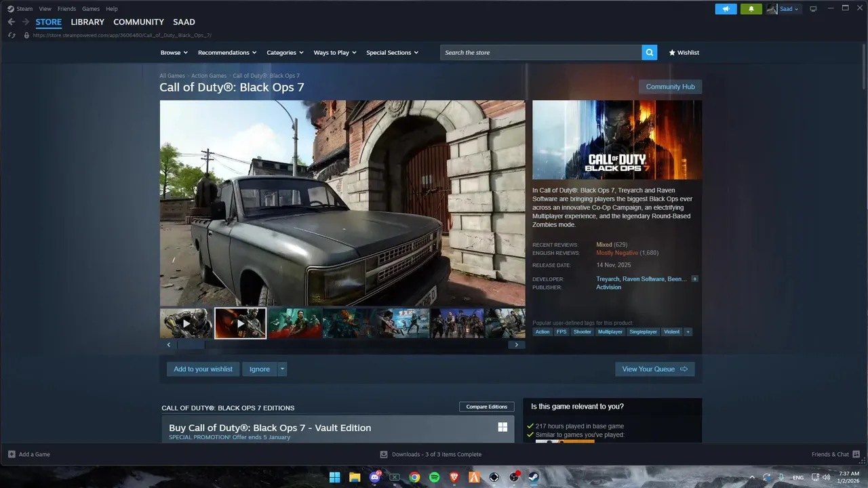Image resolution: width=868 pixels, height=488 pixels.
Task: Click the Activision publisher link
Action: 608,287
